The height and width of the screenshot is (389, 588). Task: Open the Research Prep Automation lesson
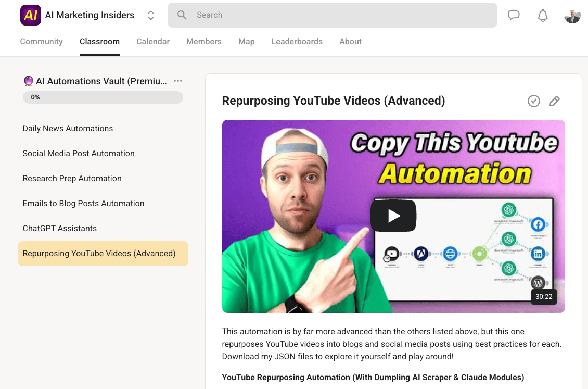[x=72, y=179]
